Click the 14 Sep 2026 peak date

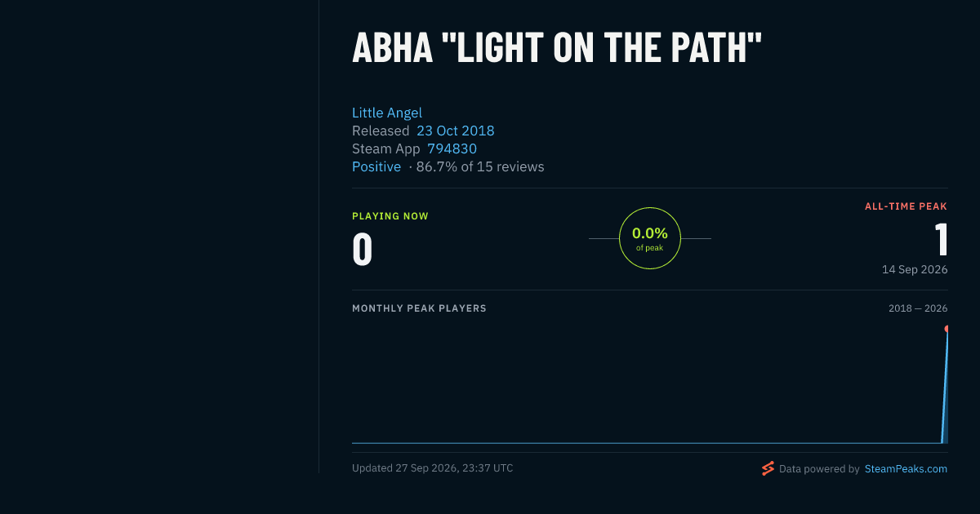coord(915,269)
